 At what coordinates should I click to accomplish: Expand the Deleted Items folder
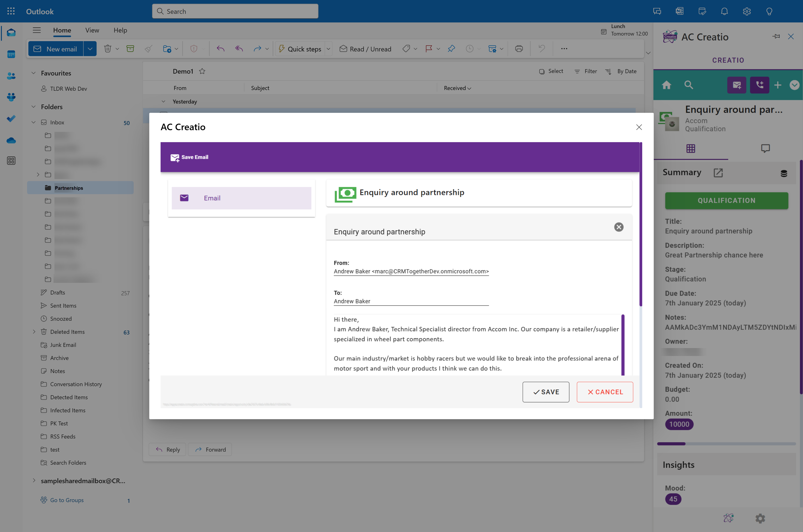tap(34, 332)
